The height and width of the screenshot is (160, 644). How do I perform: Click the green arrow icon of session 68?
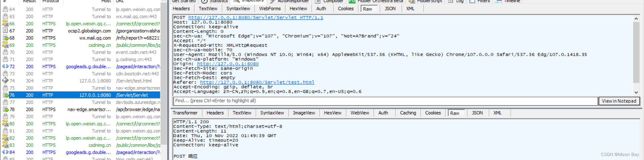5,38
